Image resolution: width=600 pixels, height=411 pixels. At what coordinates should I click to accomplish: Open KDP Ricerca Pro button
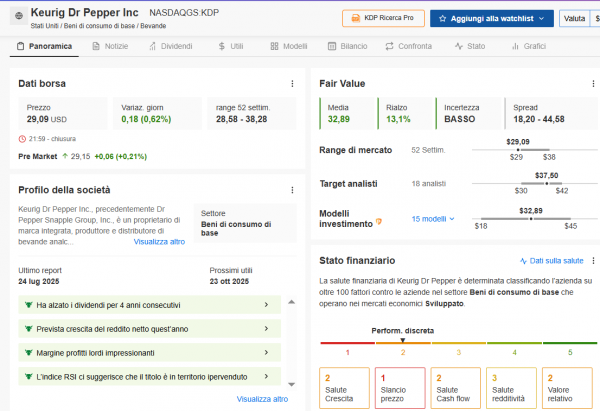(x=383, y=18)
